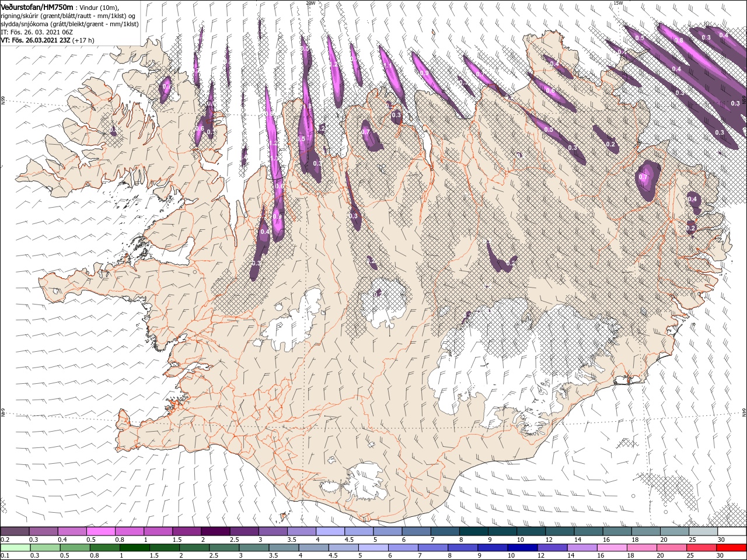Image resolution: width=747 pixels, height=560 pixels.
Task: Pick bright red bottom-row swatch after 30
Action: click(x=732, y=548)
